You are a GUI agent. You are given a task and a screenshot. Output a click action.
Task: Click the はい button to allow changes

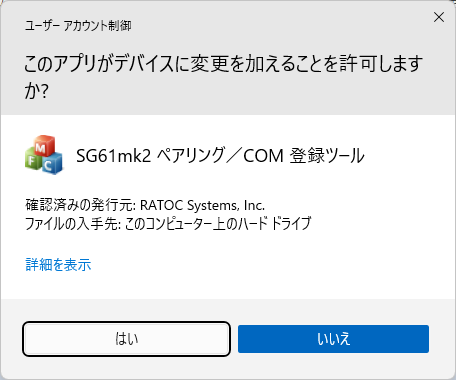[126, 339]
